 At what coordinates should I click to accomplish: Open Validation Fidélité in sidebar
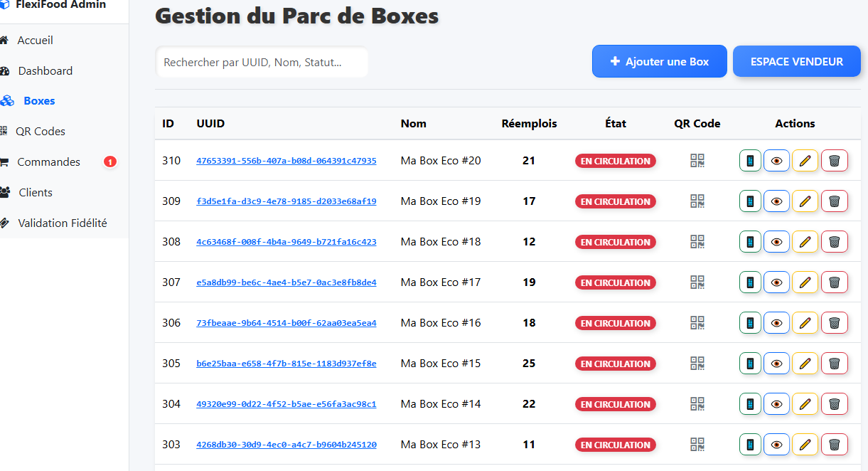[x=63, y=223]
